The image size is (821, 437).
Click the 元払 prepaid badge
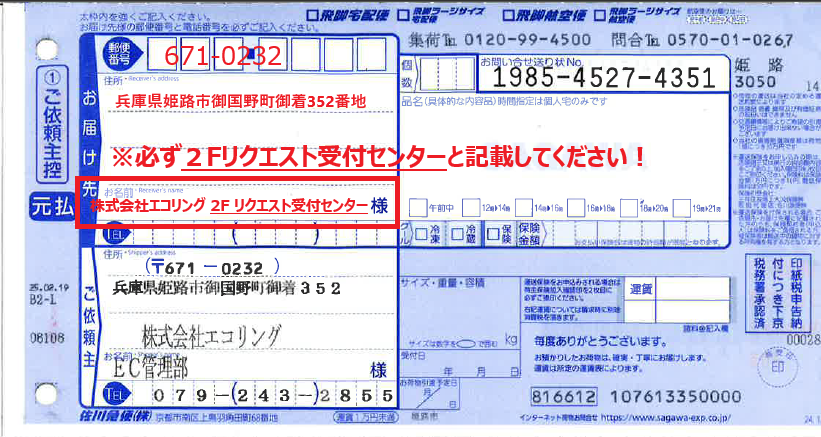pyautogui.click(x=52, y=207)
